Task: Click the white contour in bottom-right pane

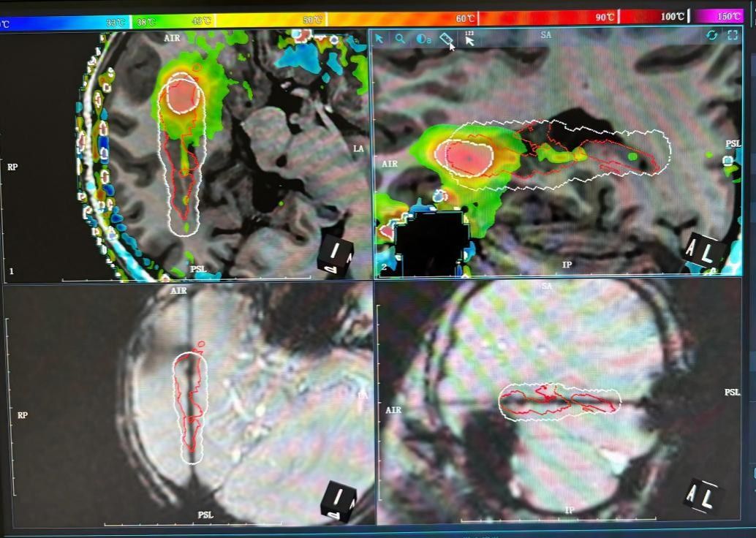Action: tap(559, 402)
